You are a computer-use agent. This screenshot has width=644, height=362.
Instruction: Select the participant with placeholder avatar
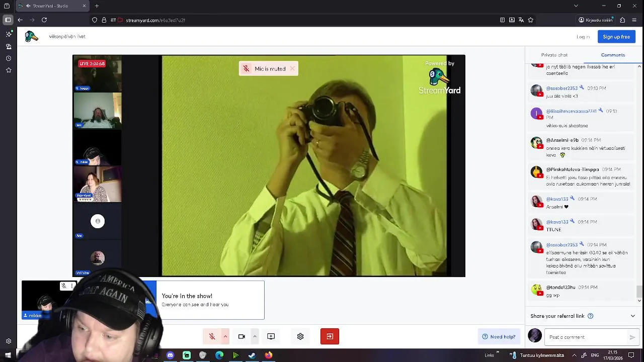(x=98, y=221)
